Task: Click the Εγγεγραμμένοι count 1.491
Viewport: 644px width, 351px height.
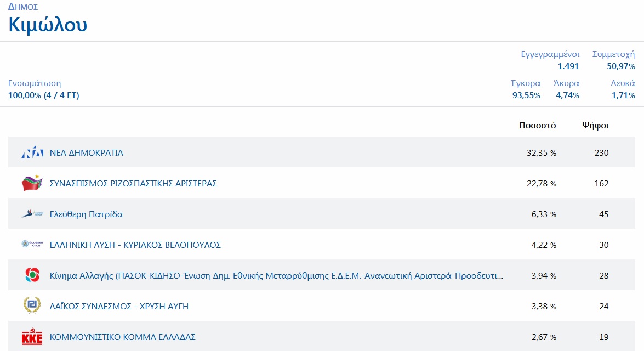Action: (568, 66)
